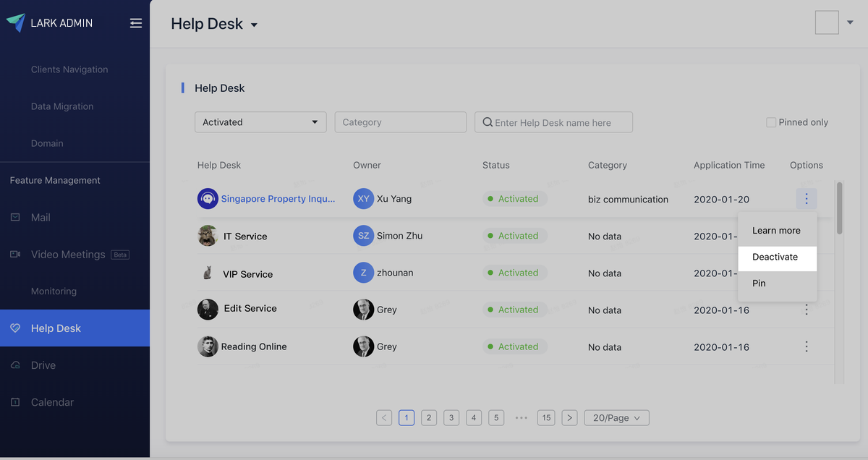Open the Singapore Property Inquiry link
868x460 pixels.
(278, 199)
